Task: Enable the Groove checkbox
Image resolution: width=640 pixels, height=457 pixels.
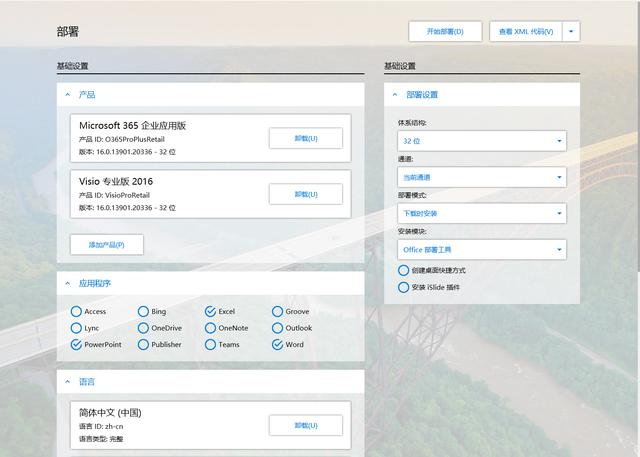Action: click(x=277, y=311)
